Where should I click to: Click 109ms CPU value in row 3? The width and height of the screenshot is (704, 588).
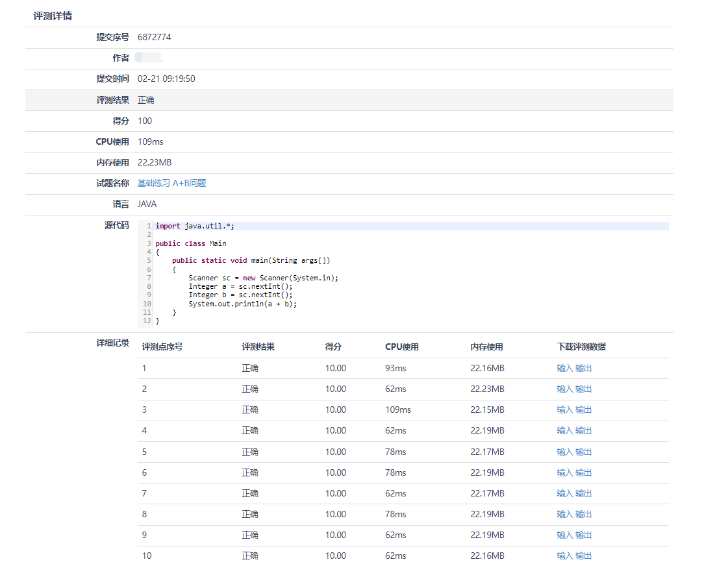(398, 410)
